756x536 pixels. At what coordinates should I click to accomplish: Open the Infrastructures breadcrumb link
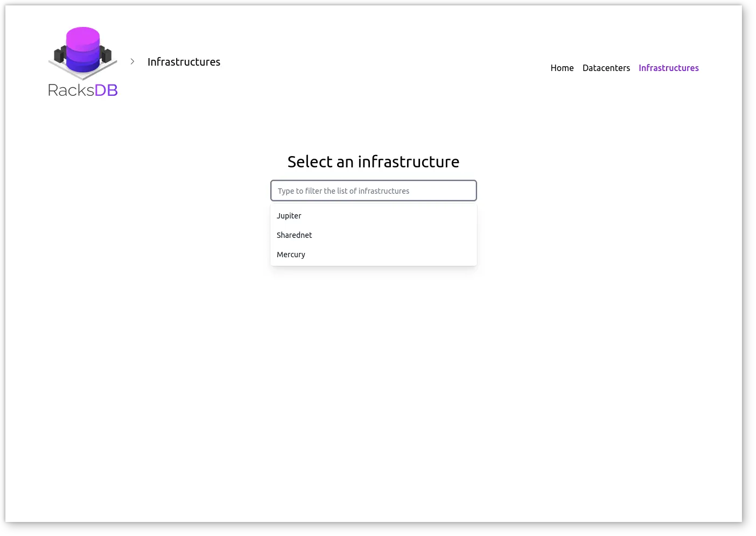(184, 62)
